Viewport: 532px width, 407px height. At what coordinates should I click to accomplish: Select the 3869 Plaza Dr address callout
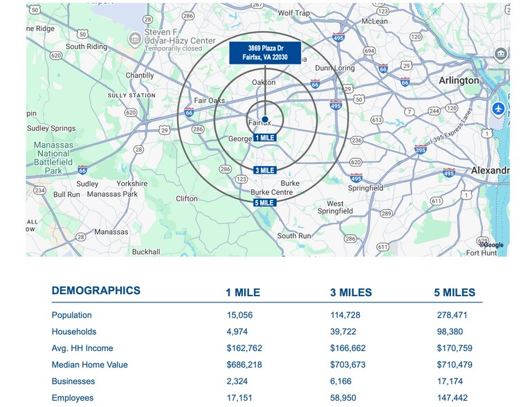pyautogui.click(x=265, y=53)
